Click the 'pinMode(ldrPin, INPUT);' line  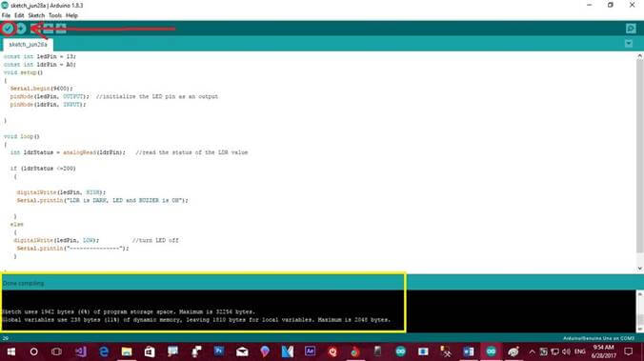(48, 105)
